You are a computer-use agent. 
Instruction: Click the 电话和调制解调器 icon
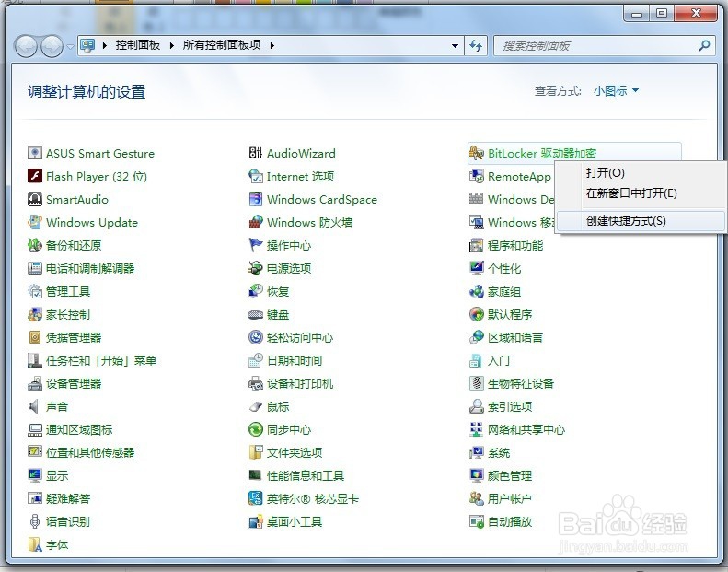pos(35,268)
